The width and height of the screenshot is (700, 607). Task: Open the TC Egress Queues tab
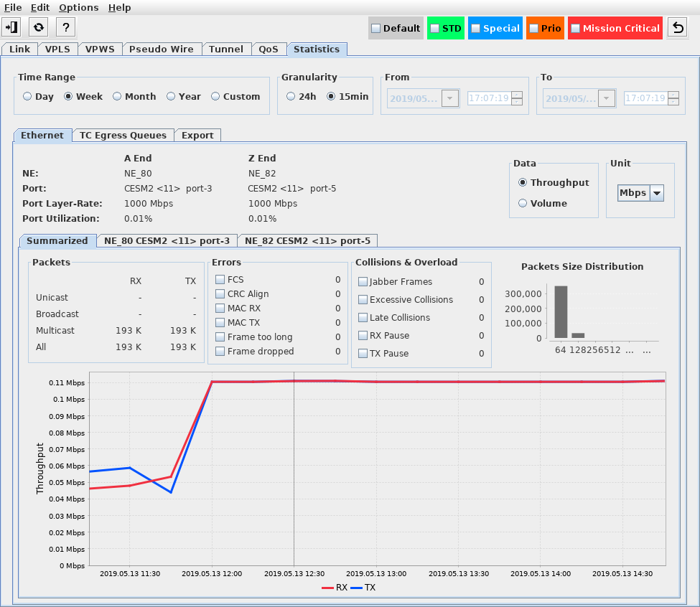coord(123,135)
